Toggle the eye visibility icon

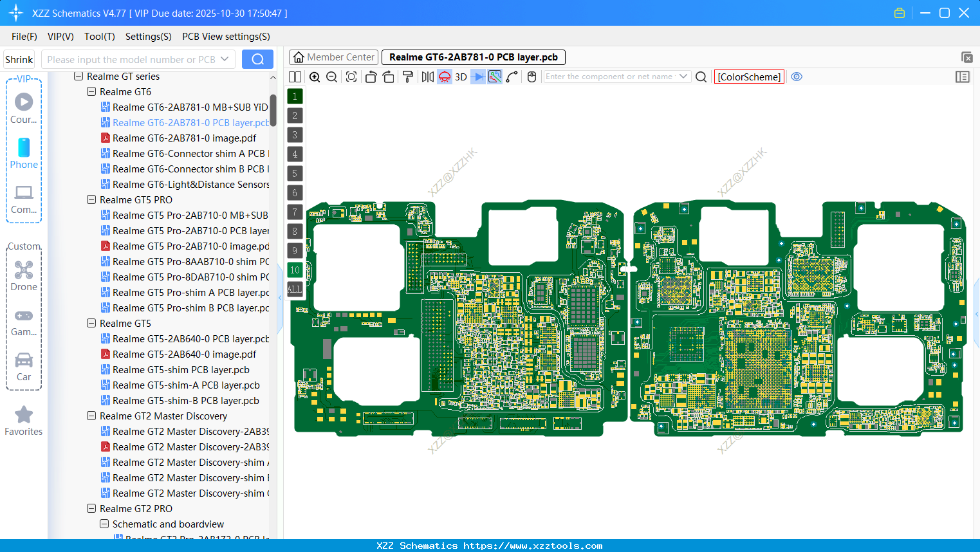pos(797,77)
